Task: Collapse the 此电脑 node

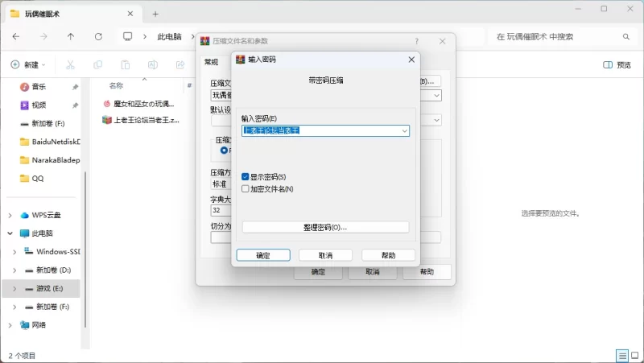Action: coord(10,233)
